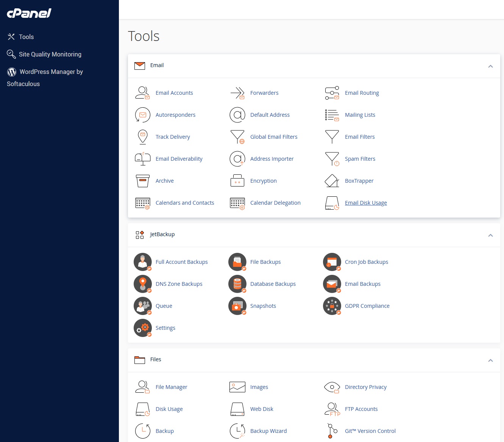Open the BoxTrapper icon
This screenshot has height=442, width=504.
pos(332,181)
